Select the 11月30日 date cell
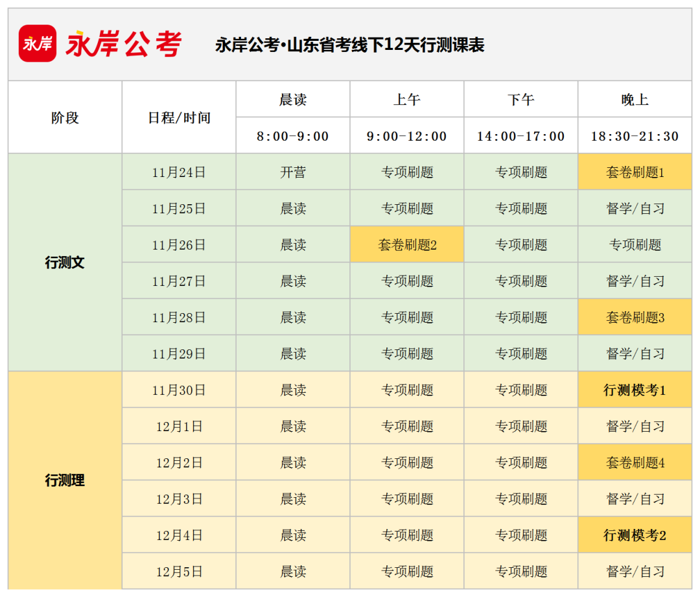The image size is (700, 597). [179, 390]
